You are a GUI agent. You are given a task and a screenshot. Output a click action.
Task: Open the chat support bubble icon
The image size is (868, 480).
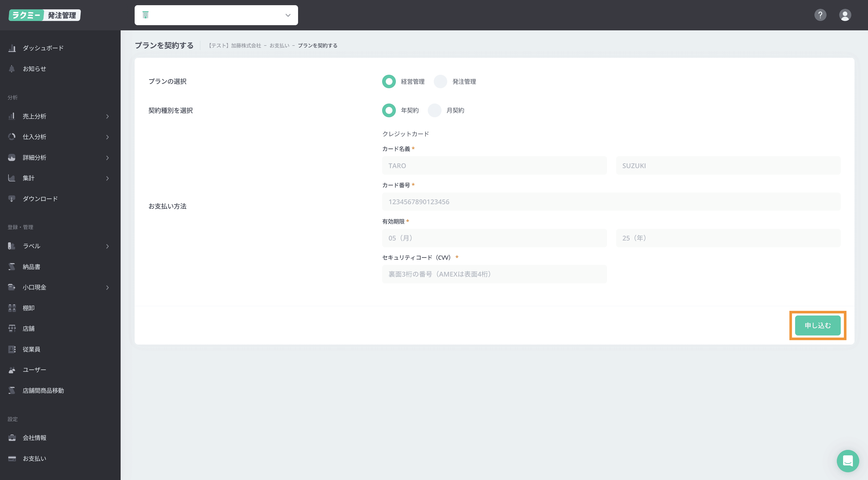point(848,461)
